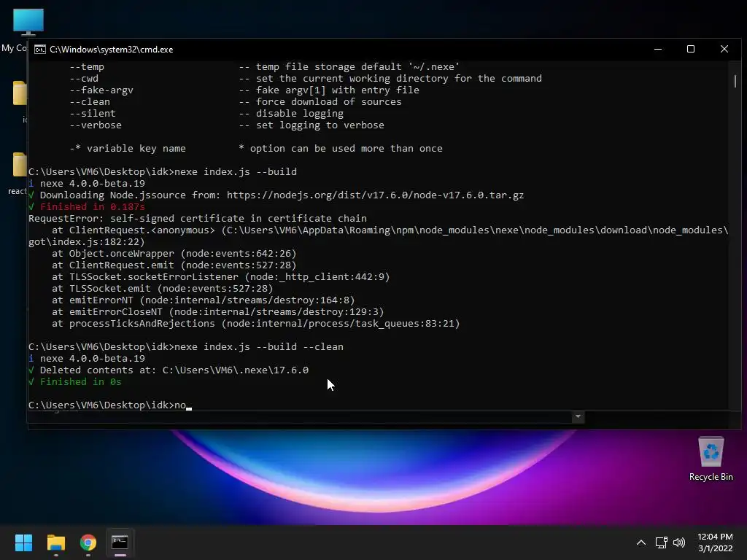Viewport: 747px width, 560px height.
Task: Launch Google Chrome from the taskbar
Action: [88, 542]
